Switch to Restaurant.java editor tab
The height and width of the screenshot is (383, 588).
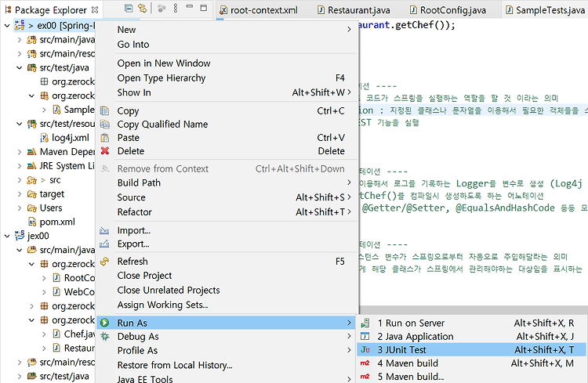coord(354,9)
